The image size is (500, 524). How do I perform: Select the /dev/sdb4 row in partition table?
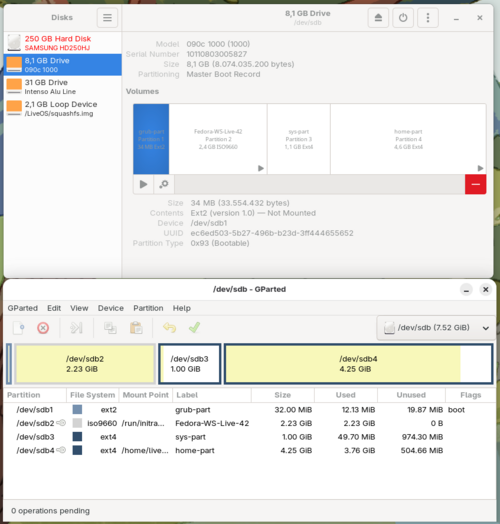[249, 450]
